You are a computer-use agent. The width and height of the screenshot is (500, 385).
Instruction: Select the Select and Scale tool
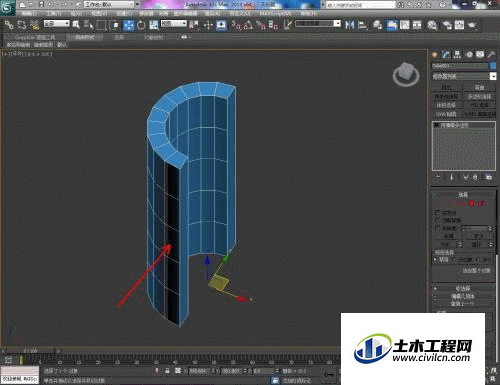pyautogui.click(x=153, y=25)
